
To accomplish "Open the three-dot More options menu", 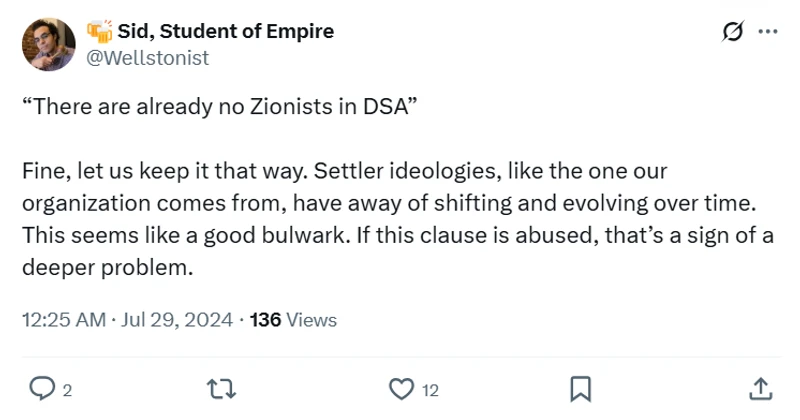I will [x=768, y=32].
